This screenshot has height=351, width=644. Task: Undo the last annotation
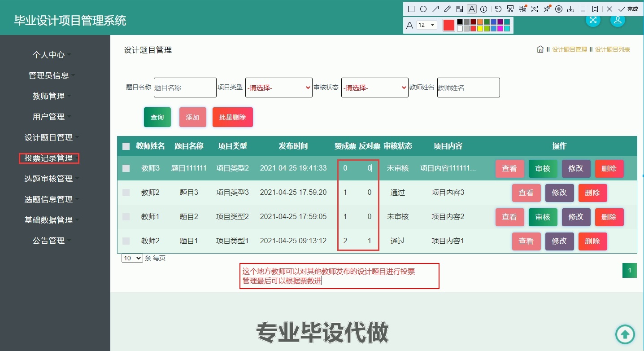click(x=498, y=9)
